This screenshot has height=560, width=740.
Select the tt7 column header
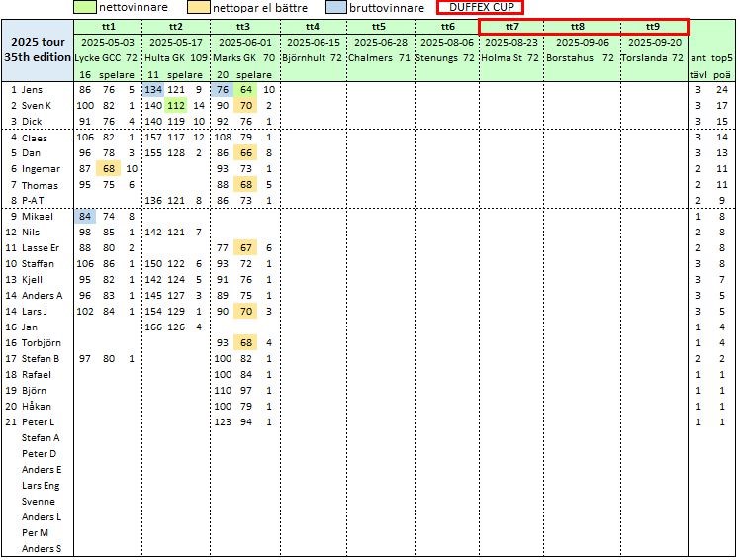click(510, 26)
